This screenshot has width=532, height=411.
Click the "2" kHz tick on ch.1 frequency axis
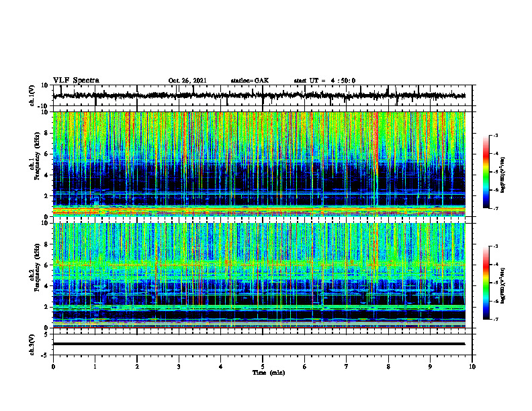(x=47, y=196)
